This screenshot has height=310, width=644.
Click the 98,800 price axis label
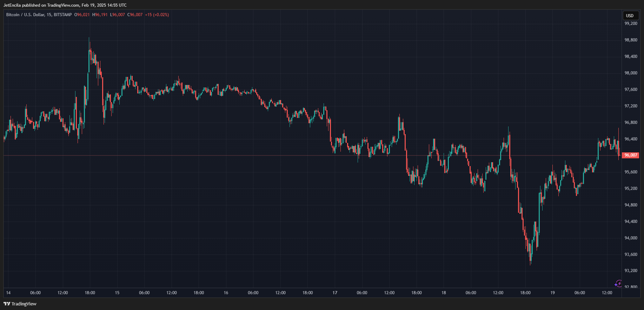(631, 40)
